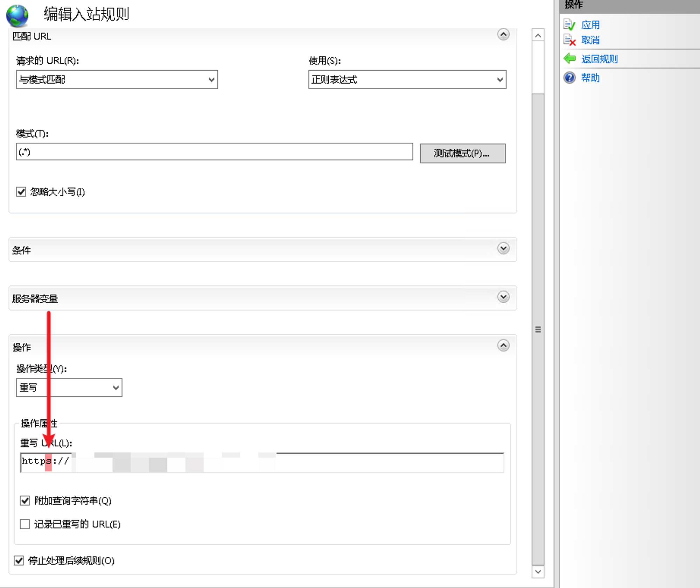Click inside the 模式 pattern input field

pos(214,152)
